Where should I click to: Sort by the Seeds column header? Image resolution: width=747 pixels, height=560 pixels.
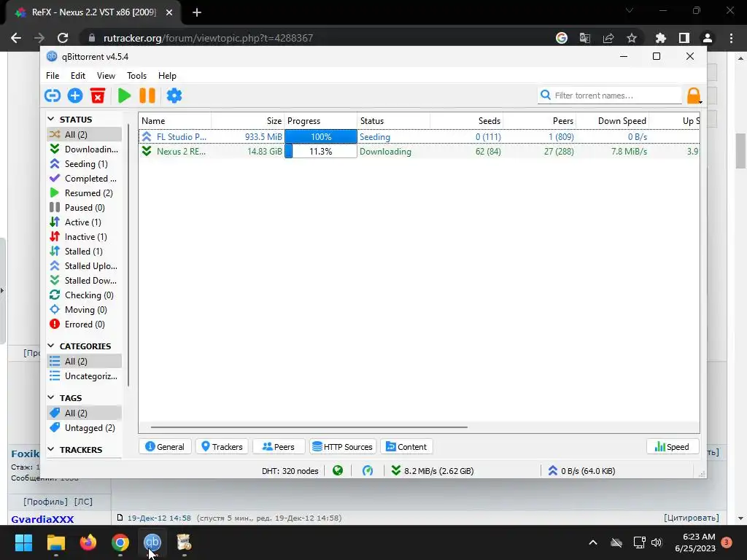tap(466, 121)
